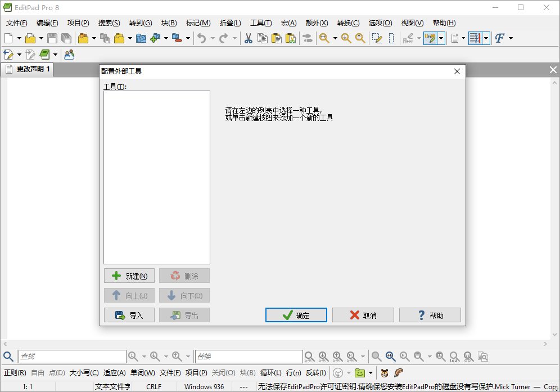Screen dimensions: 560x392
Task: Click the 确定 OK button
Action: 296,315
